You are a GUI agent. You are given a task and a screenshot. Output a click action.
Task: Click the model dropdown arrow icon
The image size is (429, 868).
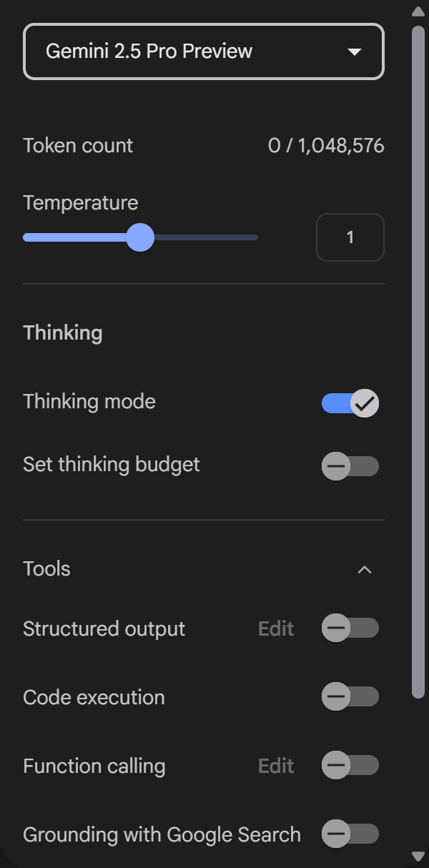point(353,52)
